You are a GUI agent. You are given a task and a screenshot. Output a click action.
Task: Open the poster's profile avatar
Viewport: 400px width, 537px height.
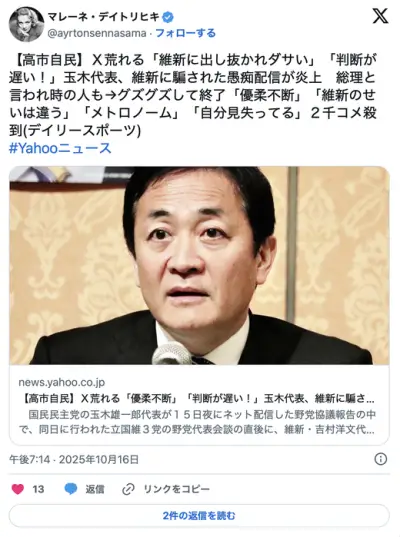click(x=26, y=25)
